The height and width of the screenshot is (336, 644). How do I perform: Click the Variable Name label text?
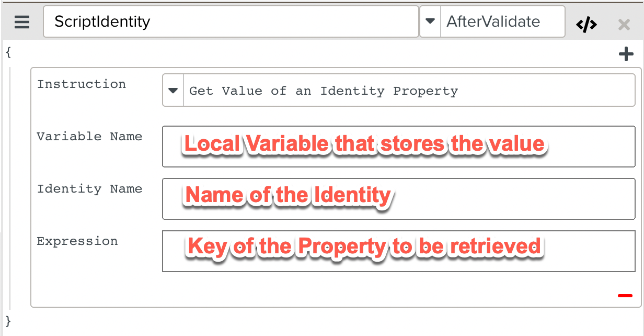[89, 136]
